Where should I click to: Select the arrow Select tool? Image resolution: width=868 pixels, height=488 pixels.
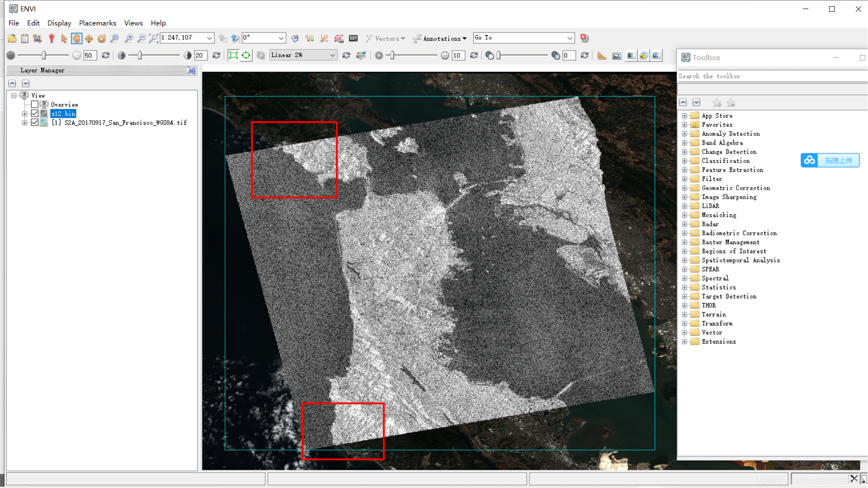coord(64,38)
